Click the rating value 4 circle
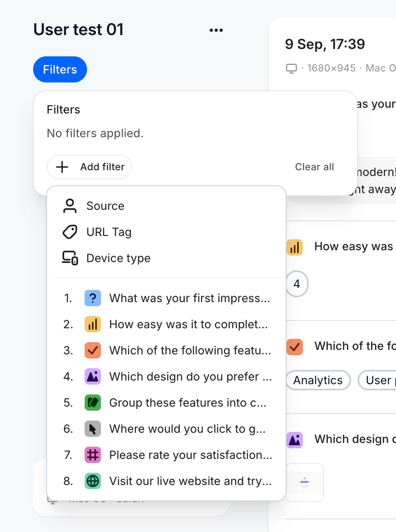 297,284
